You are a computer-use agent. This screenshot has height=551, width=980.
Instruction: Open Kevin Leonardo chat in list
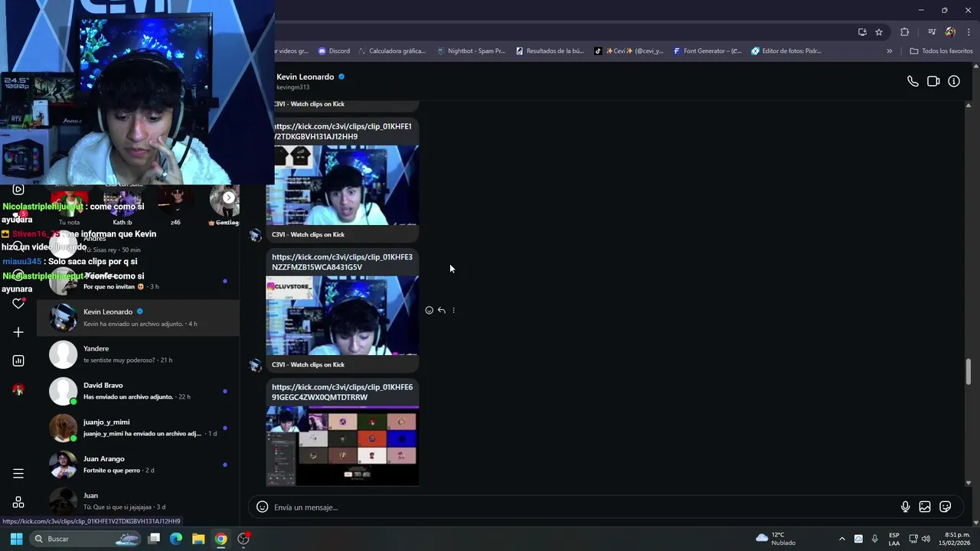pos(139,318)
